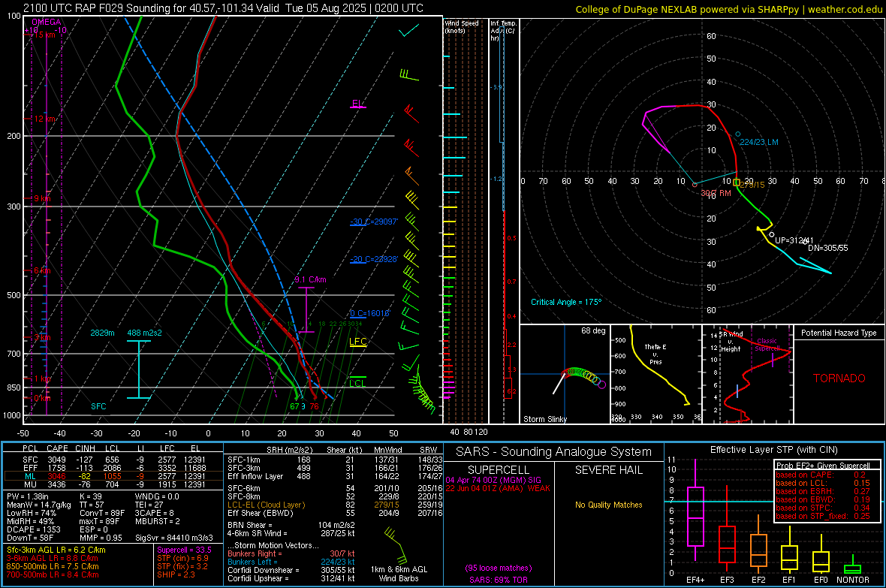The image size is (886, 588).
Task: Click the cyan "2829m" label
Action: 102,333
